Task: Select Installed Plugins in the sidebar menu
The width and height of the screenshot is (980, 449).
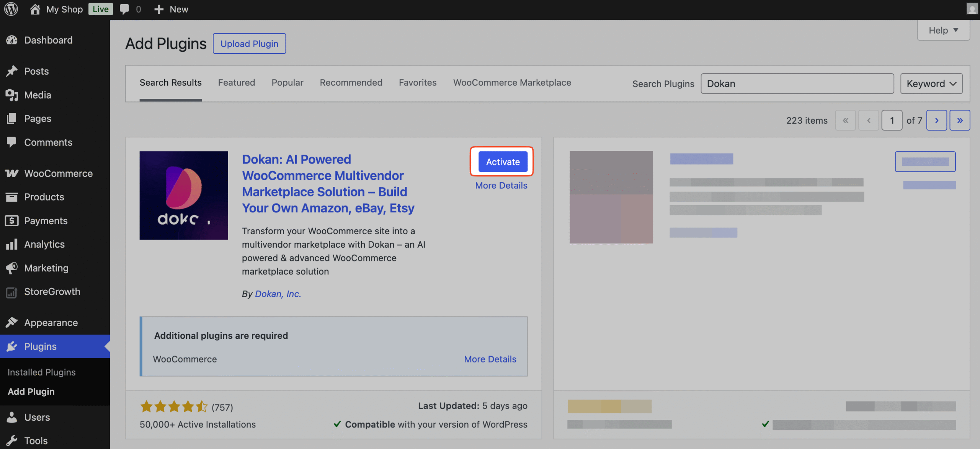Action: 41,372
